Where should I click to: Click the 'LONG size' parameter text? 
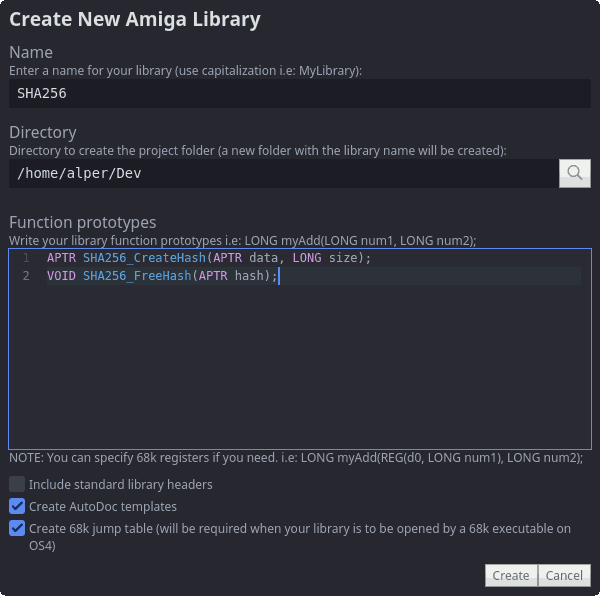[x=325, y=258]
